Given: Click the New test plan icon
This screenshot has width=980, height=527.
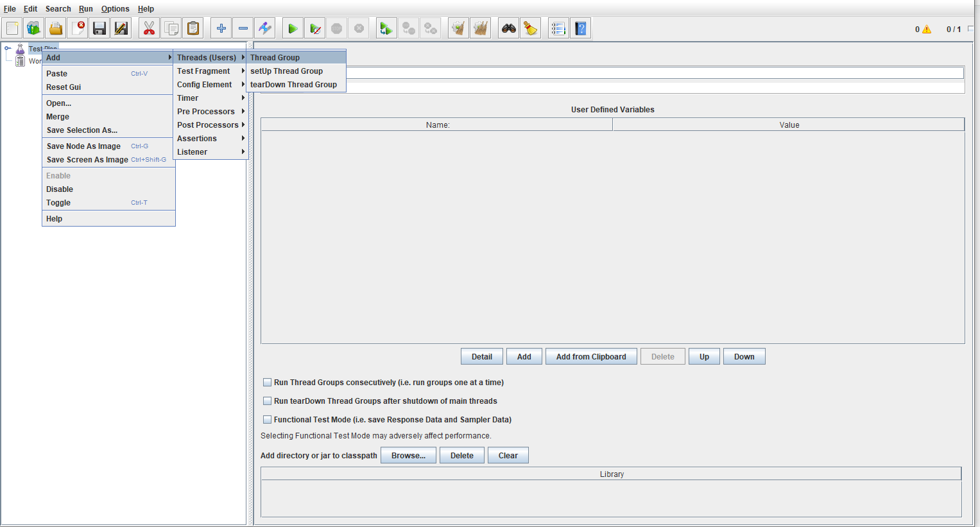Looking at the screenshot, I should 12,28.
